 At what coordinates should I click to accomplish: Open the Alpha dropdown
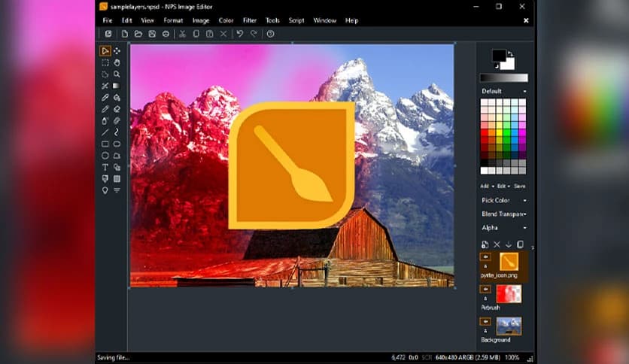pos(504,228)
